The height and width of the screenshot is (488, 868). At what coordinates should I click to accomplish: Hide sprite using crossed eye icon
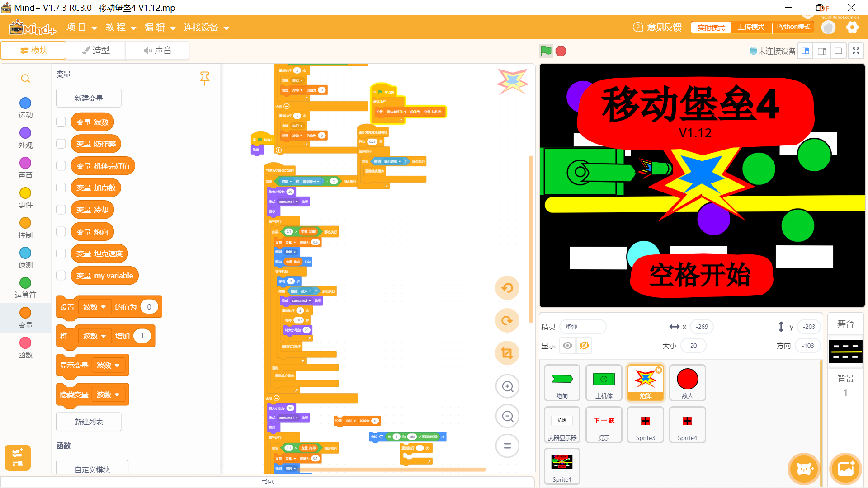point(584,346)
